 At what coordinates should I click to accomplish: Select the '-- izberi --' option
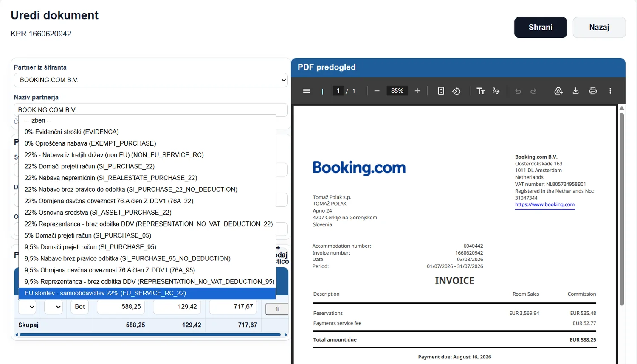(x=147, y=120)
